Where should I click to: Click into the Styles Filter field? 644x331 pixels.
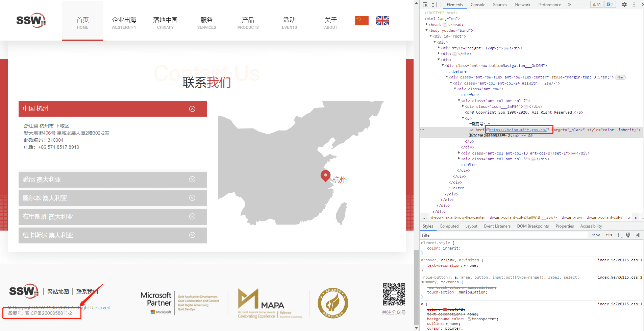tap(503, 235)
